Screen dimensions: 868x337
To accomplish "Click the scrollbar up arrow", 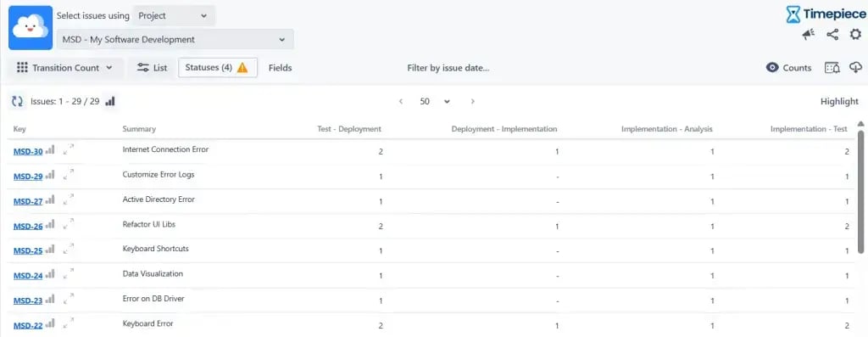I will tap(861, 124).
